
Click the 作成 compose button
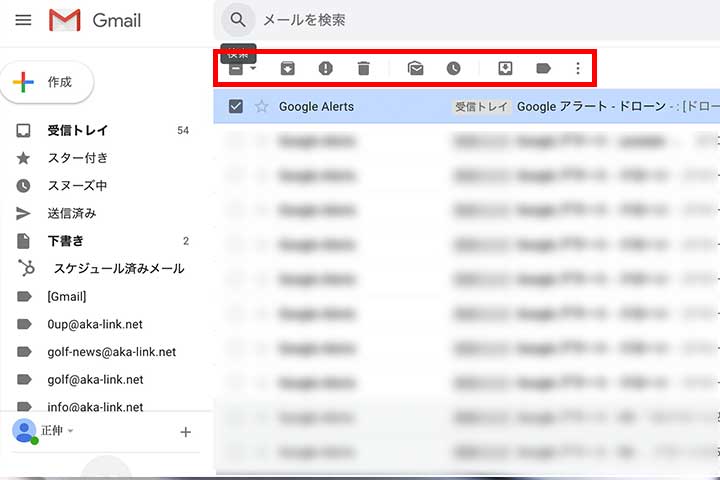[47, 82]
